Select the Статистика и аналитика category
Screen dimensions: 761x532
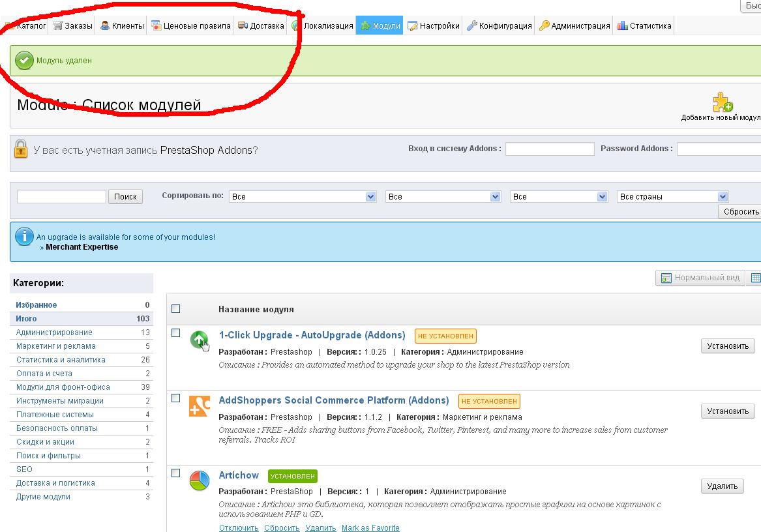[82, 360]
